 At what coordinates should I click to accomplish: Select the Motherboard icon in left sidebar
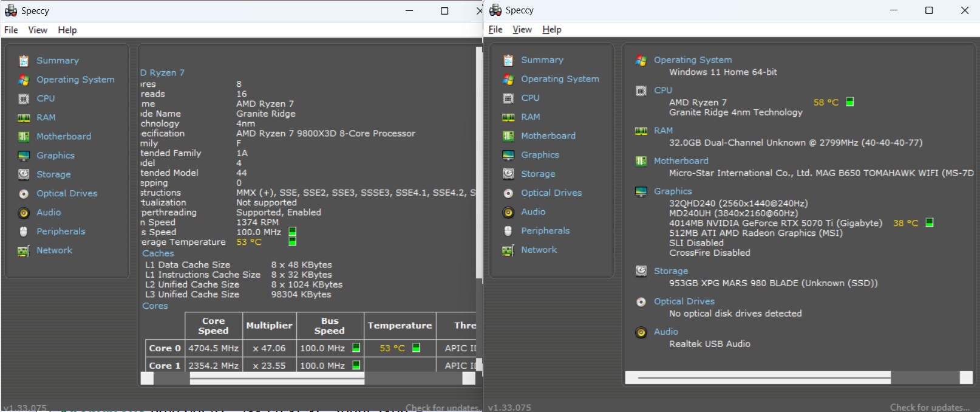tap(24, 137)
